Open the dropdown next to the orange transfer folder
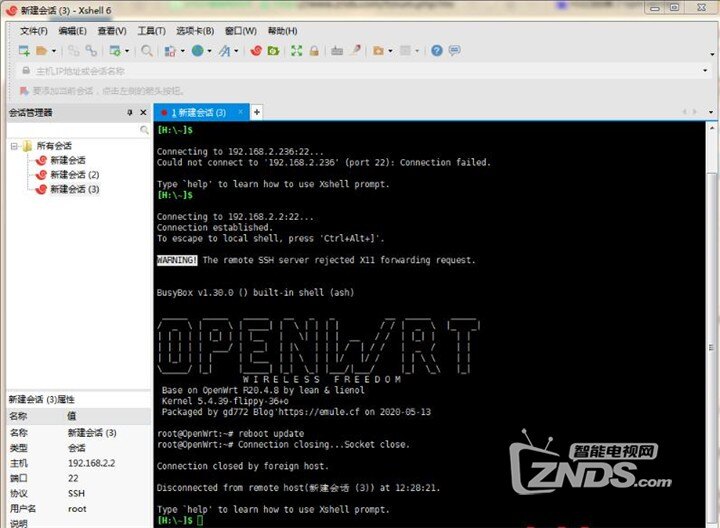720x528 pixels. 390,51
